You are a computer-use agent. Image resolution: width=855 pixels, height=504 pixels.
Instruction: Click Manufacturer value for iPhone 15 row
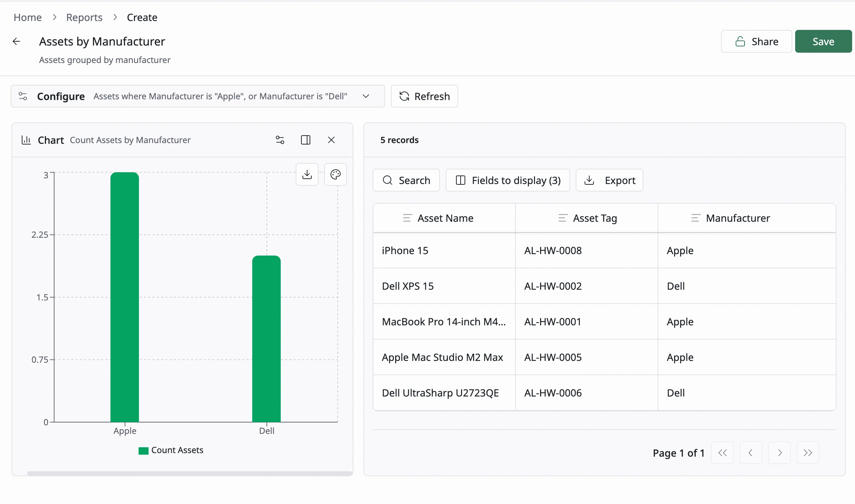point(680,251)
